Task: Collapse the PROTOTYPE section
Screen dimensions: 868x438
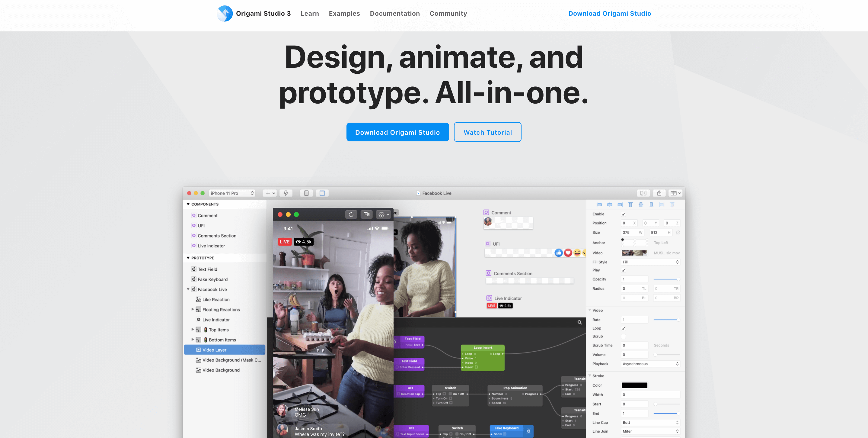Action: click(x=188, y=258)
